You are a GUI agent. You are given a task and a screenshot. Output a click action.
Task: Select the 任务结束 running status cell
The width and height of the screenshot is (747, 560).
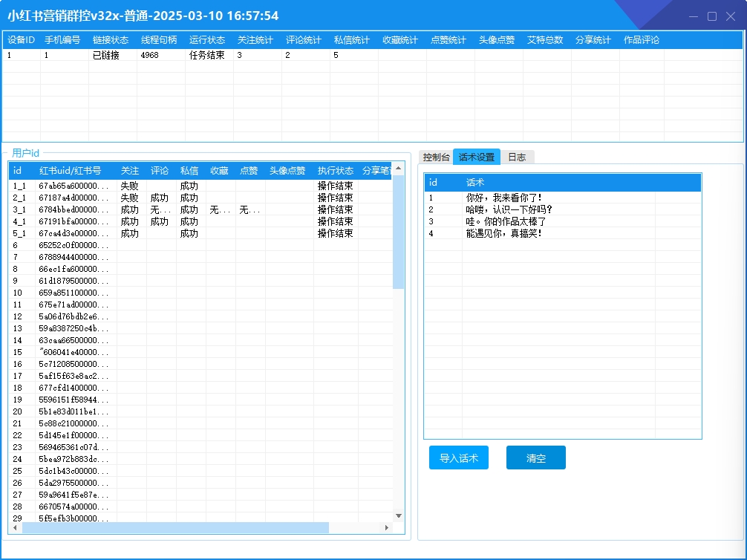tap(209, 55)
